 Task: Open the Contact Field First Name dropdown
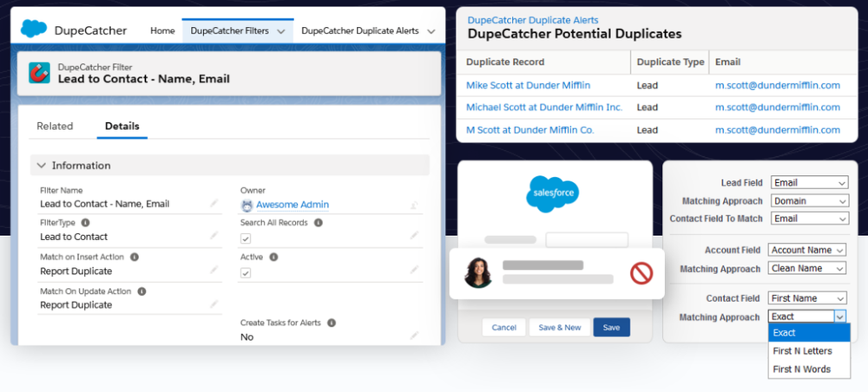click(x=807, y=298)
